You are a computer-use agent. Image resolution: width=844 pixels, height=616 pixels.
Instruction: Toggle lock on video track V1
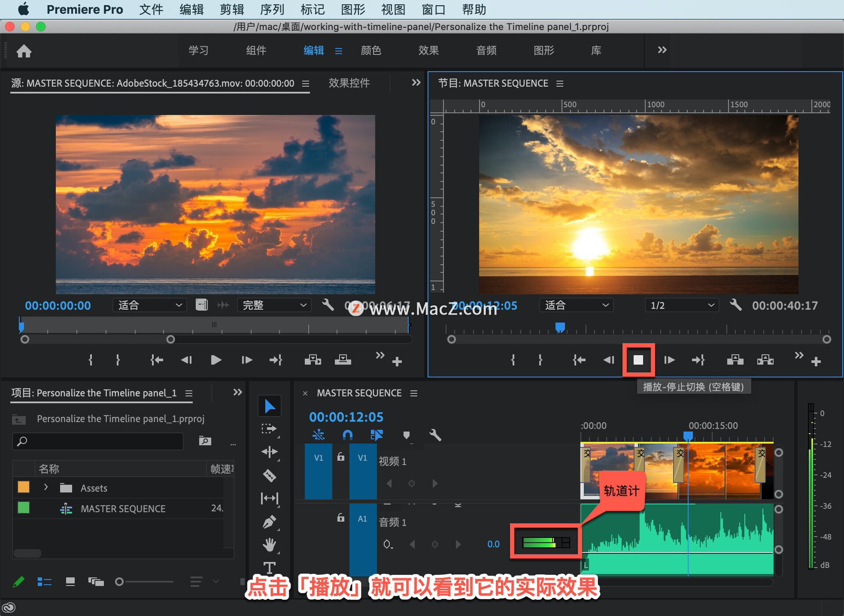[x=341, y=457]
